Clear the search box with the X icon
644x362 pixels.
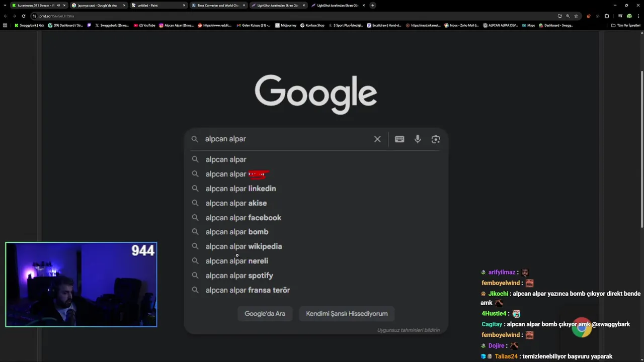[x=377, y=139]
